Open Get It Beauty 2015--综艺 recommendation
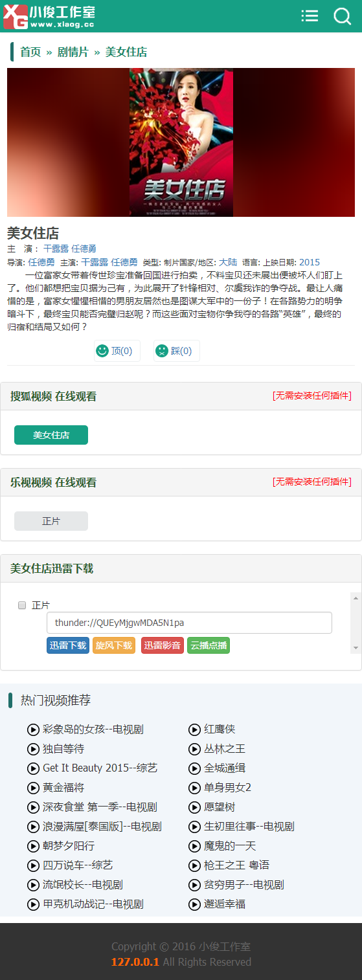The height and width of the screenshot is (980, 362). point(100,768)
